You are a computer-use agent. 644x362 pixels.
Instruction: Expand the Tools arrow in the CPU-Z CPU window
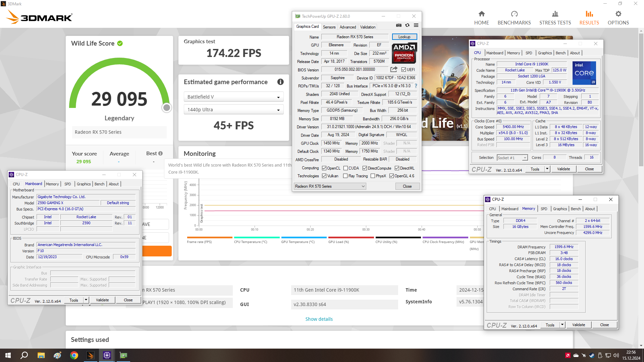coord(547,169)
